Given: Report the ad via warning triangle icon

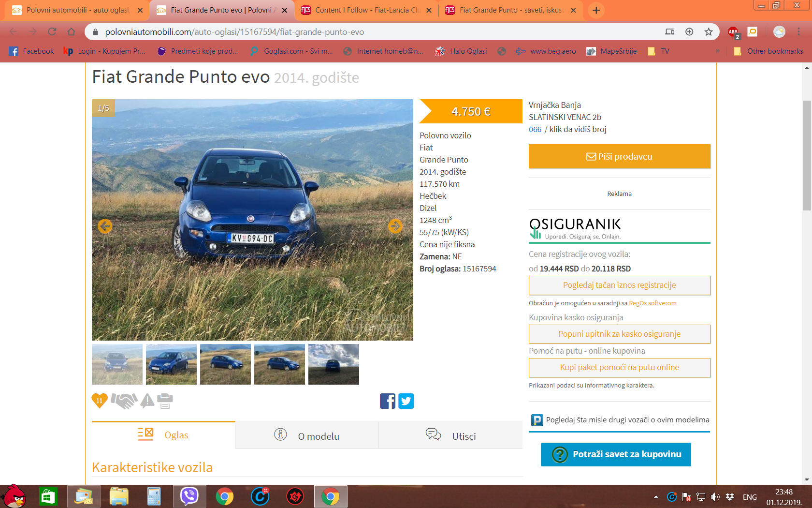Looking at the screenshot, I should tap(147, 401).
